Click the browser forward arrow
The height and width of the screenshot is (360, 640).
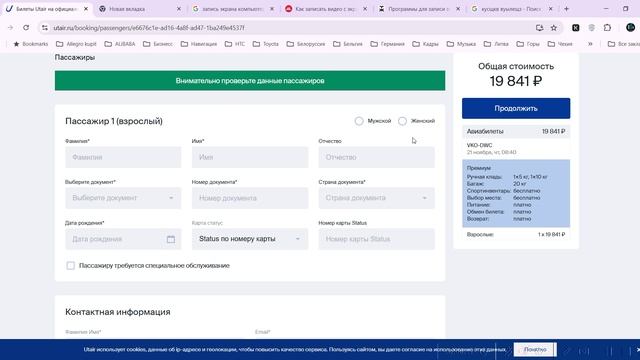pyautogui.click(x=11, y=28)
